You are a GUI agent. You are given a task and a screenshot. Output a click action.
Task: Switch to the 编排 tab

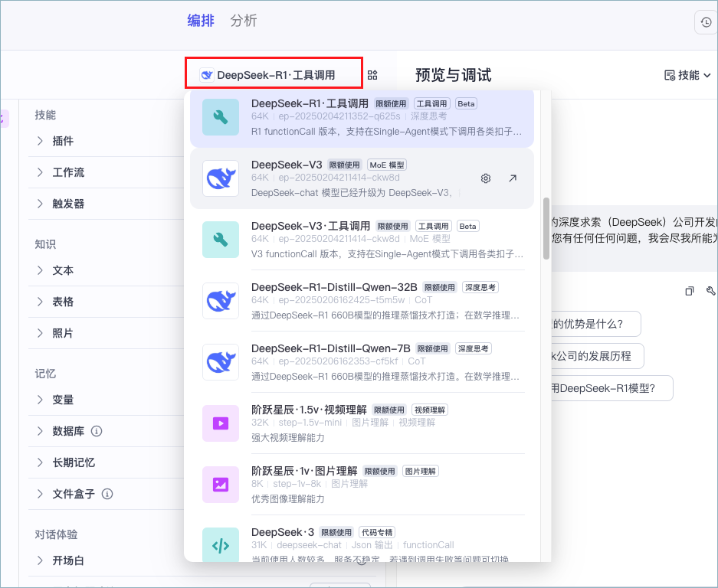(x=201, y=21)
